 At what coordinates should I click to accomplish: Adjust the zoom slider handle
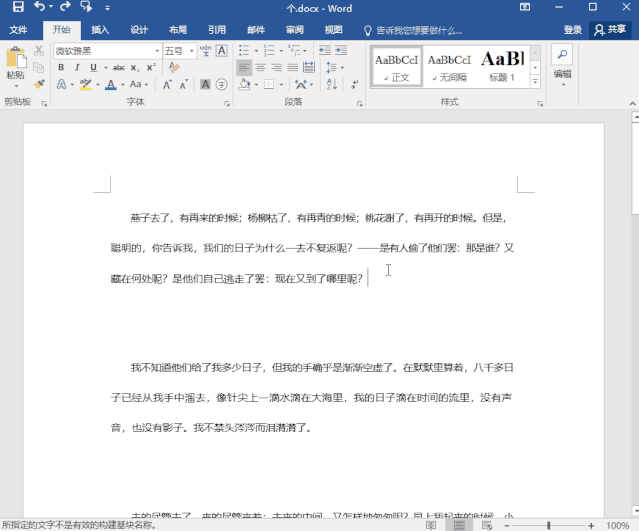pos(549,525)
